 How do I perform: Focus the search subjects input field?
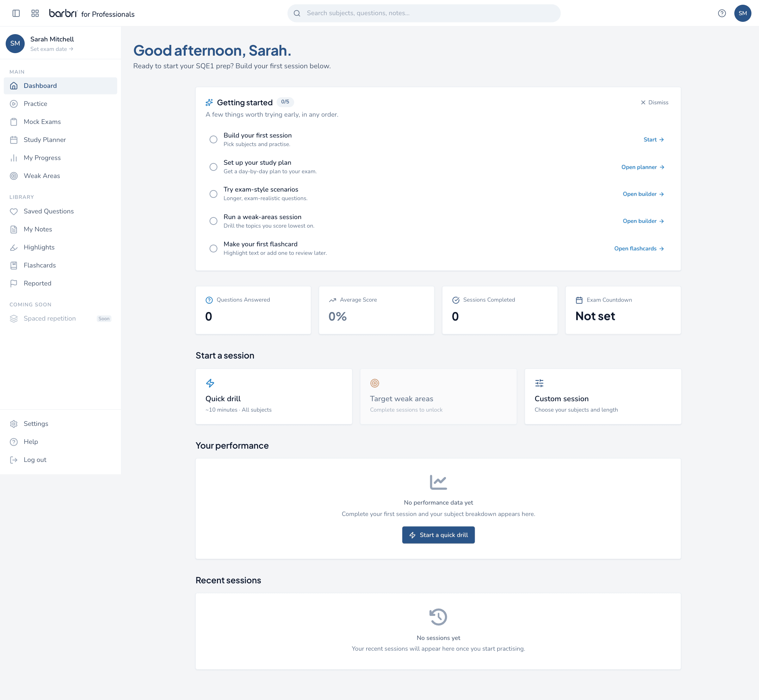point(424,13)
